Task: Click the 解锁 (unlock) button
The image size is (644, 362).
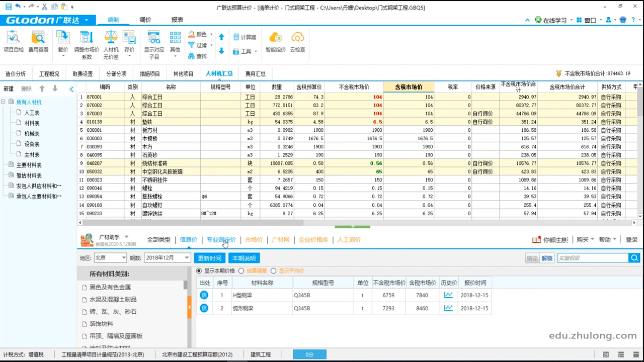Action: pyautogui.click(x=547, y=257)
